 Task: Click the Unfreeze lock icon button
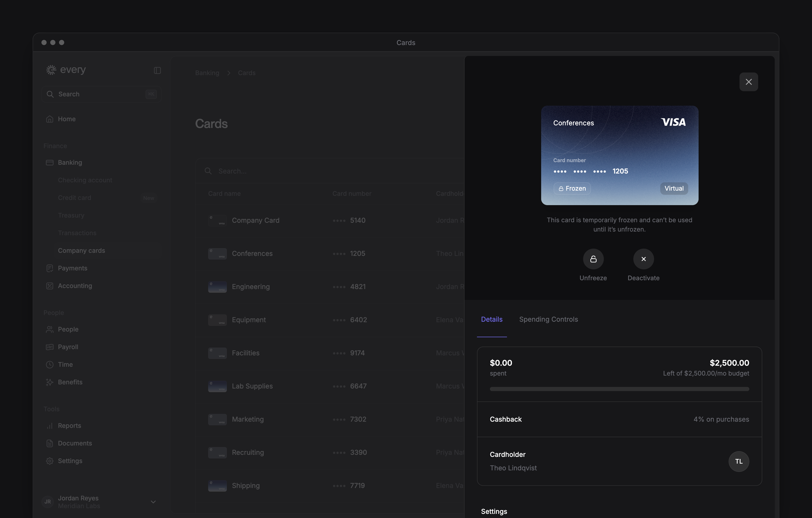click(x=593, y=259)
